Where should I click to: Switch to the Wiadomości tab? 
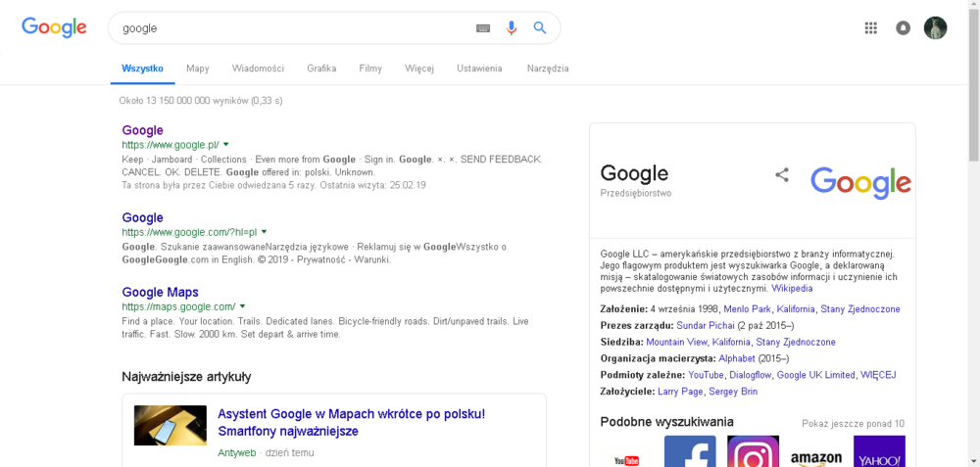(x=258, y=69)
